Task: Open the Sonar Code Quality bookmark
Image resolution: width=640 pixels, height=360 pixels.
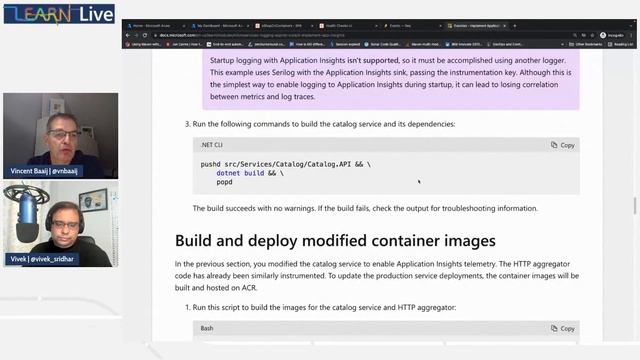Action: pyautogui.click(x=382, y=44)
